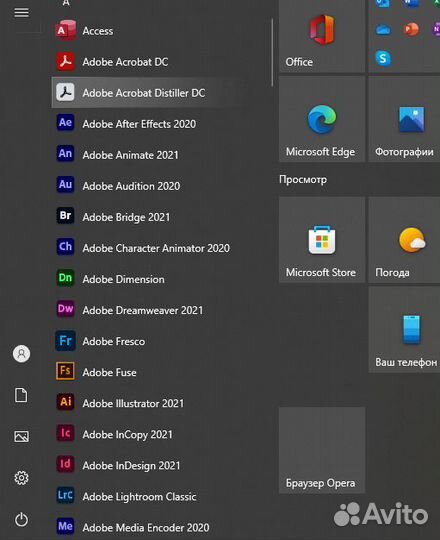Image resolution: width=440 pixels, height=540 pixels.
Task: Click the Adobe Acrobat DC red icon
Action: coord(65,62)
